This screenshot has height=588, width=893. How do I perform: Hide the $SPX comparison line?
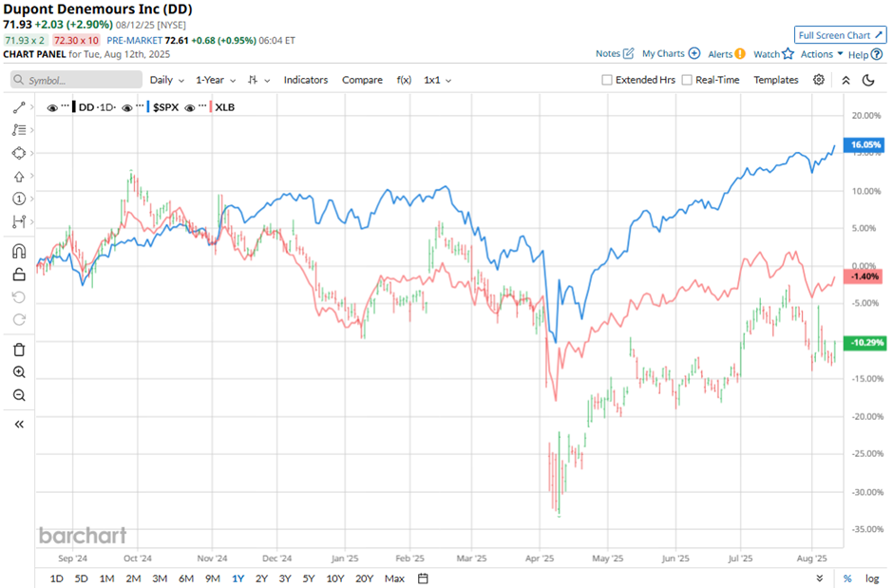pos(127,107)
